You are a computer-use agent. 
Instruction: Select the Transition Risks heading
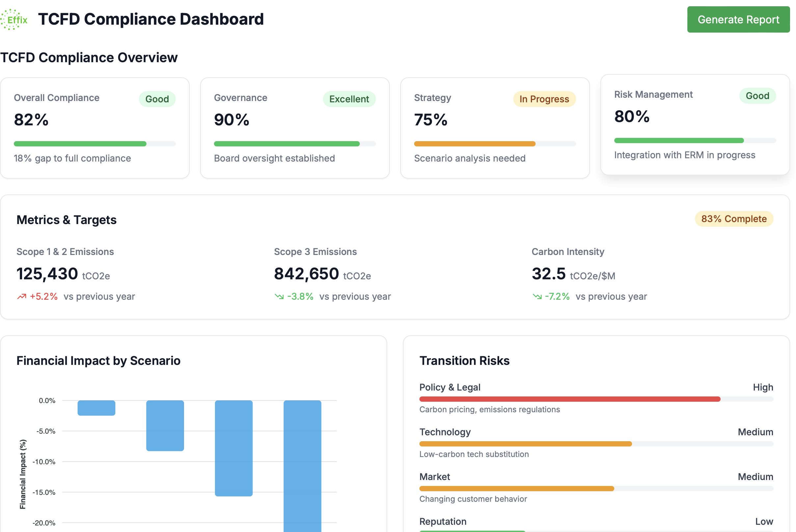464,361
